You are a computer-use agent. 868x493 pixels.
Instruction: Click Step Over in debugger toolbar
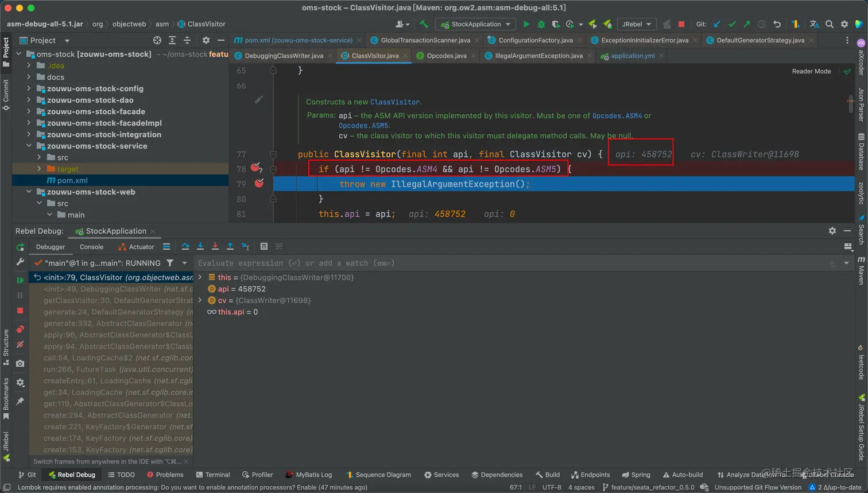[185, 246]
